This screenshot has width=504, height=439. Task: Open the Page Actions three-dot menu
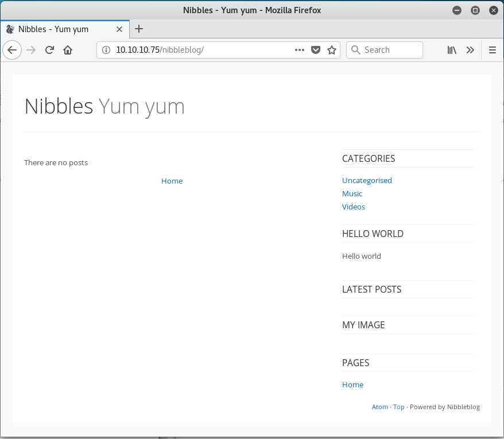tap(299, 50)
